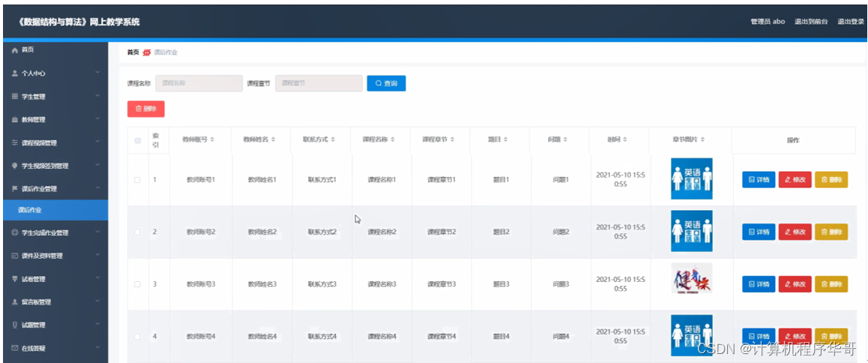Sort by the 教师姓名 column arrows

coord(273,140)
